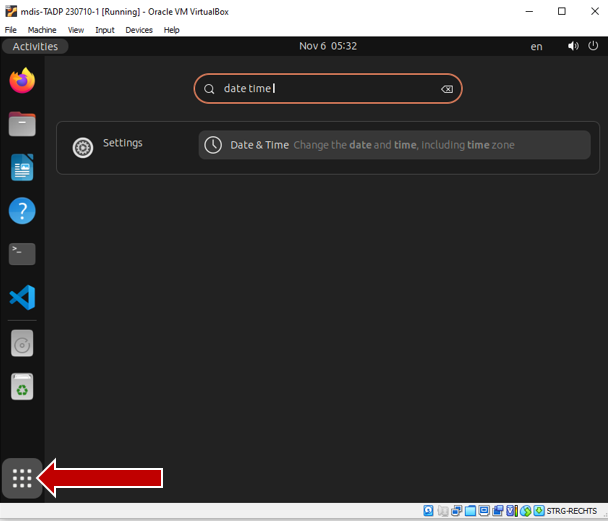This screenshot has width=608, height=521.
Task: Minimize the VirtualBox window
Action: pos(529,11)
